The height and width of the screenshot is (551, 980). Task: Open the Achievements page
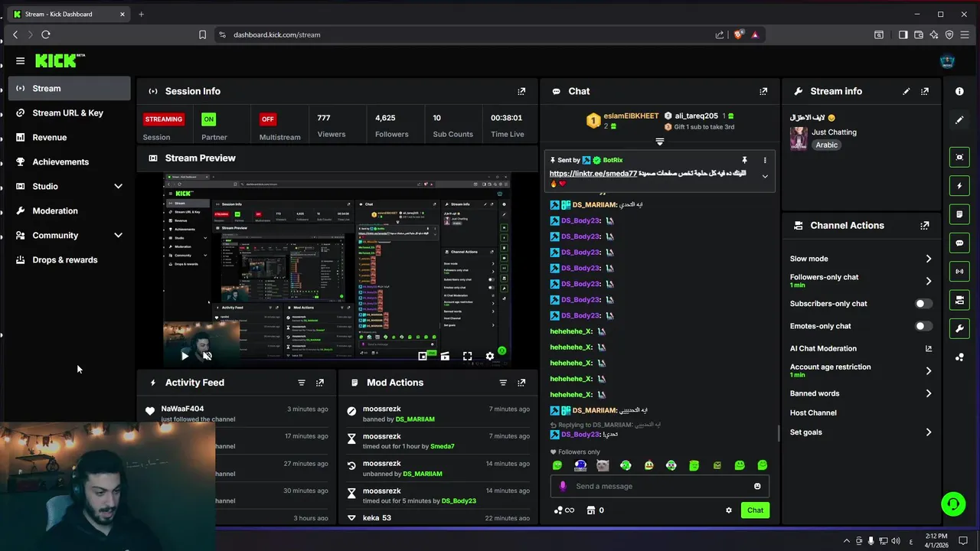click(70, 162)
